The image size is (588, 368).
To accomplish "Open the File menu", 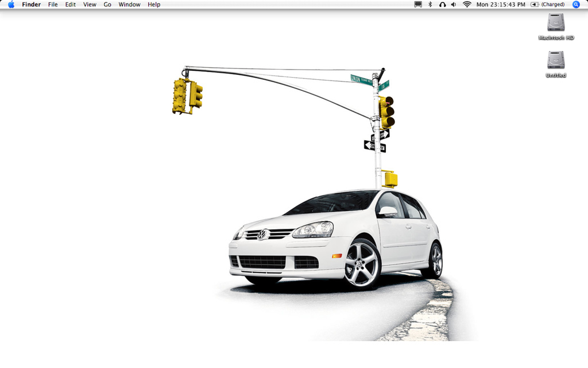I will [x=53, y=5].
